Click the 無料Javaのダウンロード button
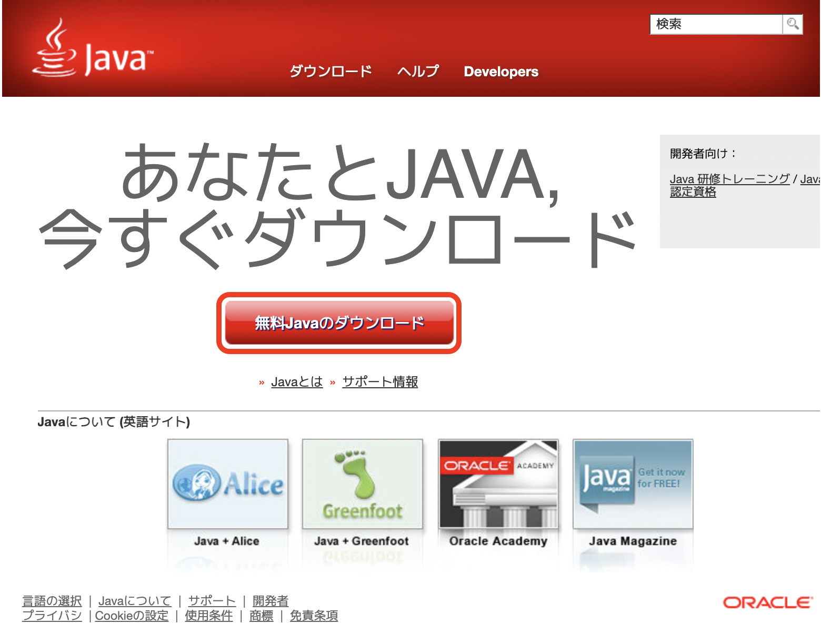 (339, 323)
